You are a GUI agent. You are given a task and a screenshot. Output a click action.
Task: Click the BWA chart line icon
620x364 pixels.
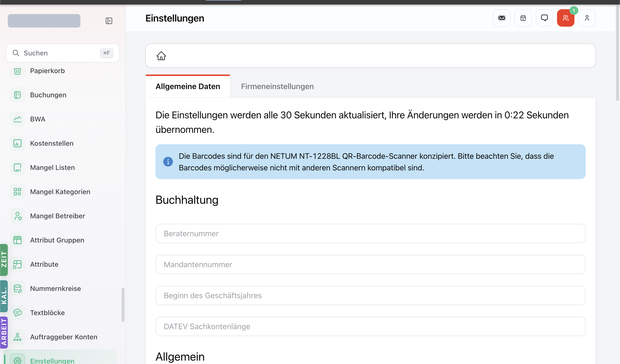coord(17,119)
